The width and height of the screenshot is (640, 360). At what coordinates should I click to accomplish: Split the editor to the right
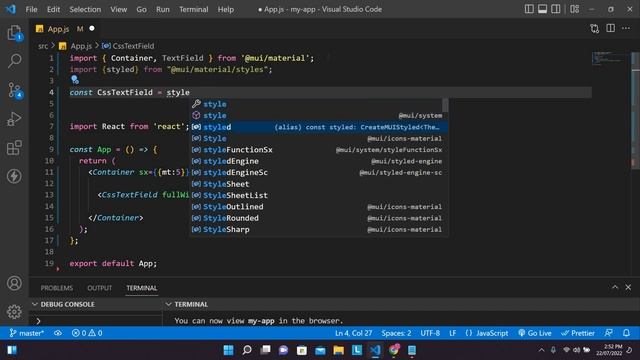(610, 28)
